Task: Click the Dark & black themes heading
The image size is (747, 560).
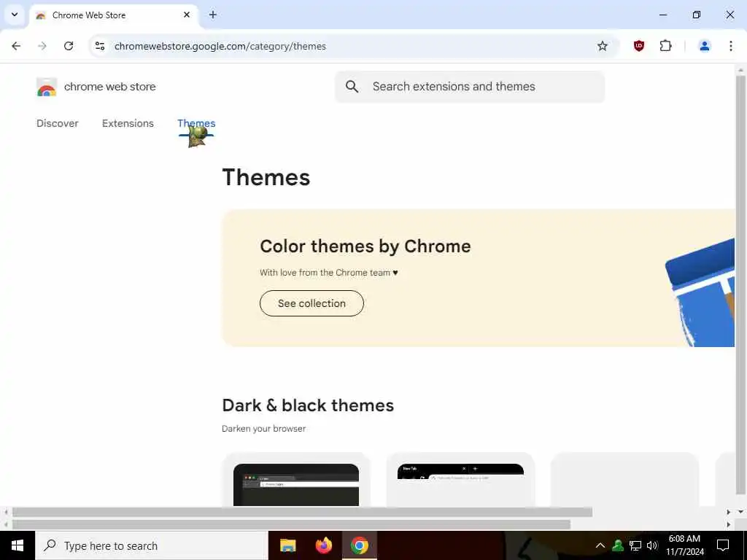Action: (308, 405)
